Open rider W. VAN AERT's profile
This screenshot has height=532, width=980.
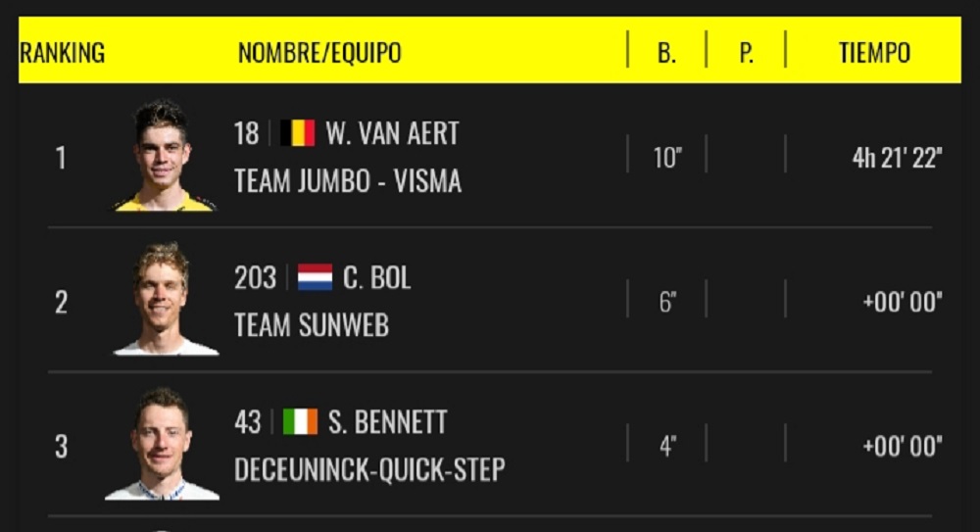pos(392,133)
